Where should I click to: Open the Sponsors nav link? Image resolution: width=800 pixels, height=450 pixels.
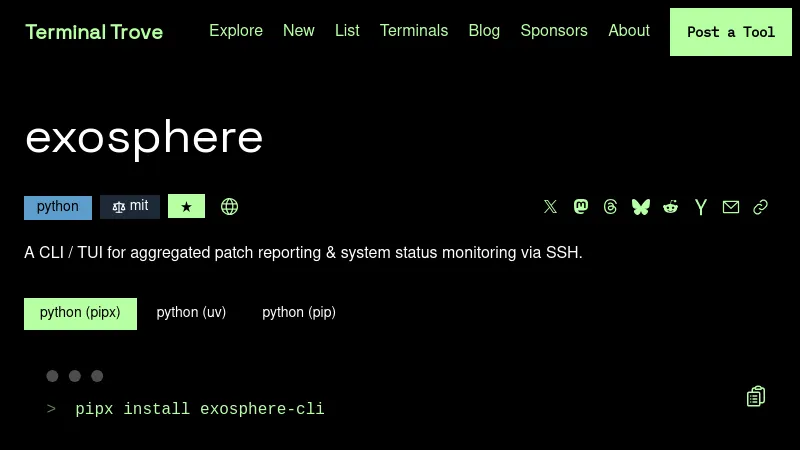pyautogui.click(x=554, y=31)
